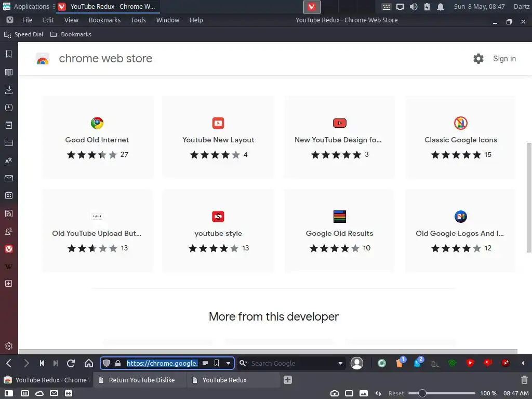This screenshot has height=399, width=532.
Task: Go back to previous page
Action: (x=9, y=363)
